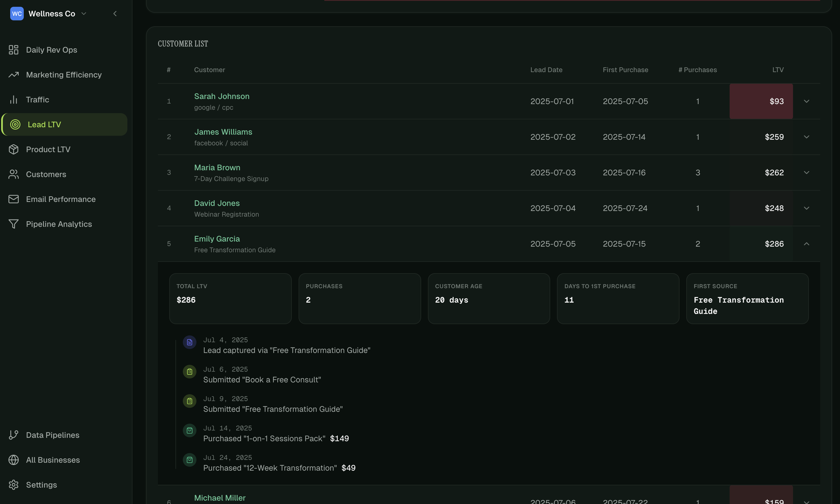Click the First Purchase column header
This screenshot has width=840, height=504.
point(625,70)
